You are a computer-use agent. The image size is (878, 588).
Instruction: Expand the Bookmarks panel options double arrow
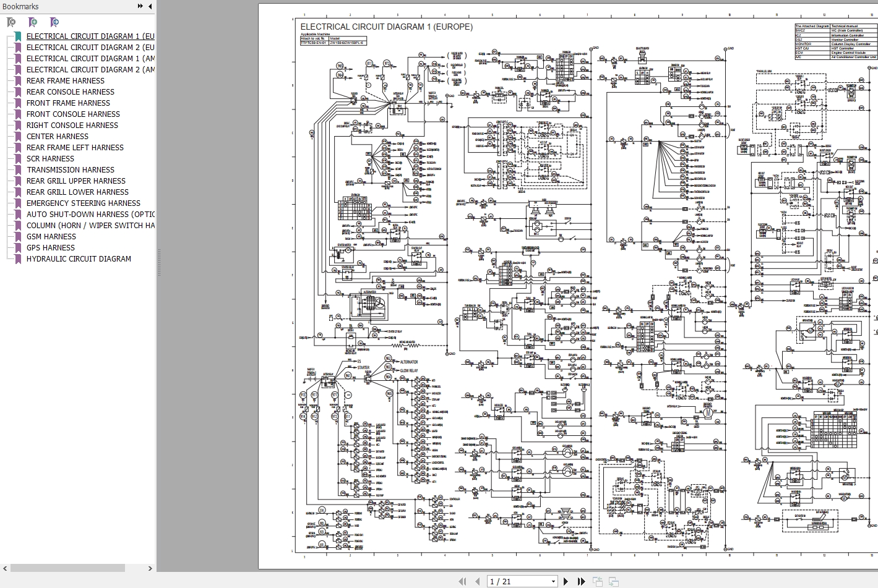click(x=140, y=6)
